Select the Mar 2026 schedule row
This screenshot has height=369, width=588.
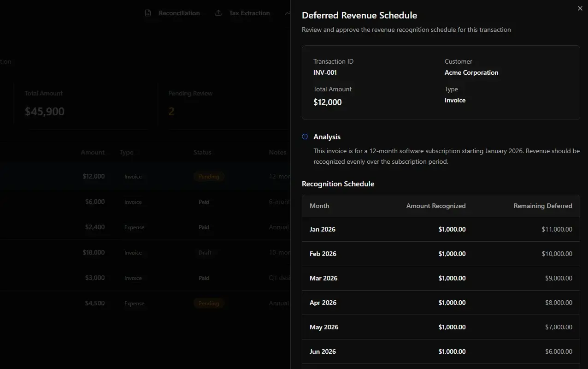coord(441,278)
